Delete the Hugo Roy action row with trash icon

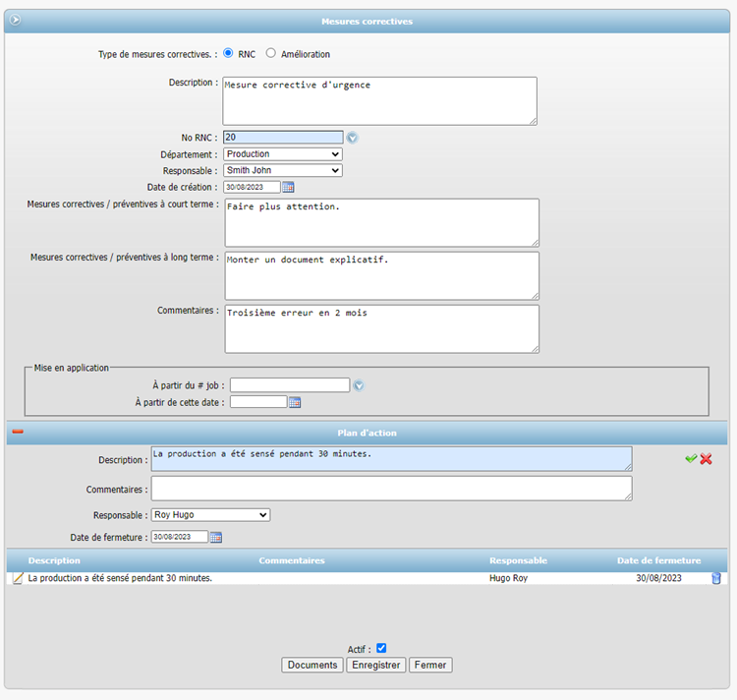(715, 578)
